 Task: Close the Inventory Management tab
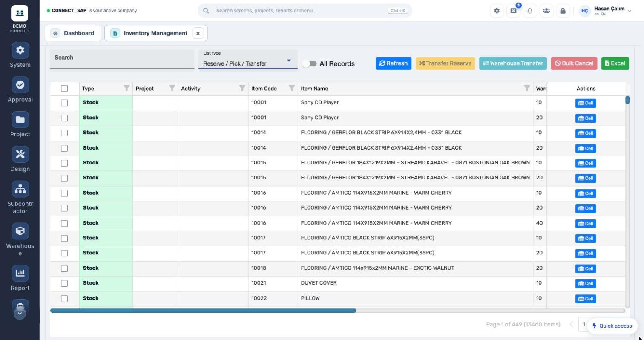[198, 33]
